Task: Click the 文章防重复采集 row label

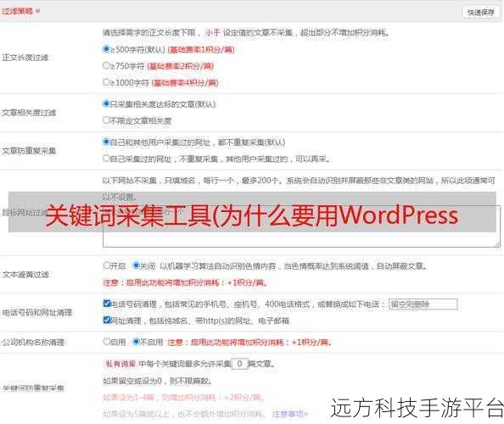Action: click(29, 150)
